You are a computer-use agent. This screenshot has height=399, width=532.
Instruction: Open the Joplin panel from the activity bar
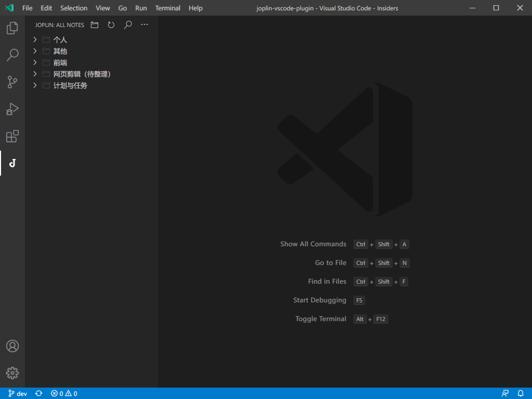tap(12, 163)
